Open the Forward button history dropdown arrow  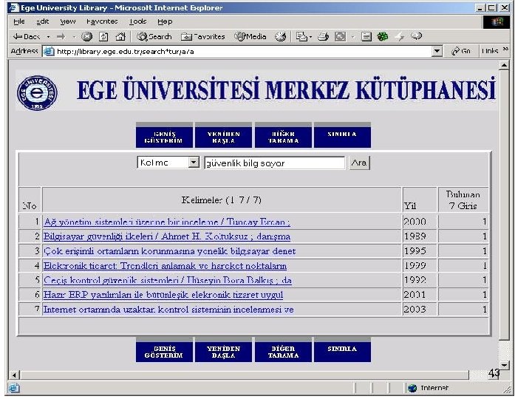[x=74, y=36]
